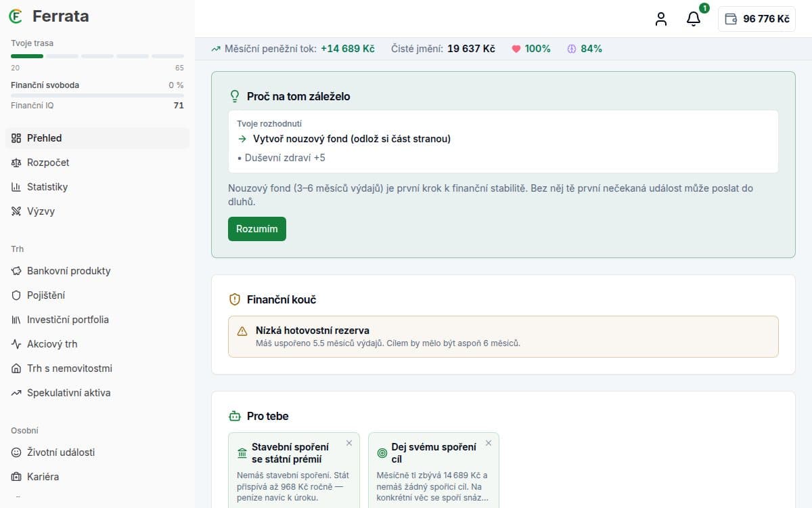This screenshot has height=508, width=812.
Task: Click the Kariéra briefcase icon
Action: coord(16,477)
